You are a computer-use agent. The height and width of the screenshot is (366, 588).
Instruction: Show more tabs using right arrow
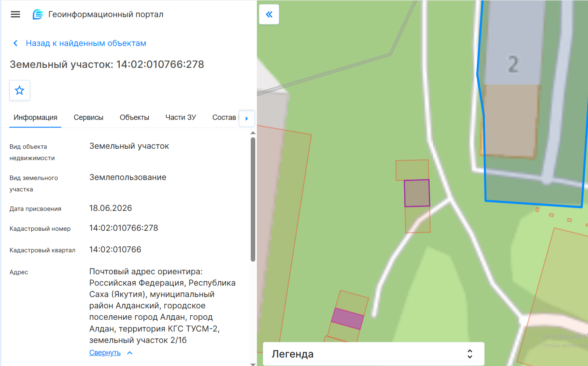coord(247,119)
